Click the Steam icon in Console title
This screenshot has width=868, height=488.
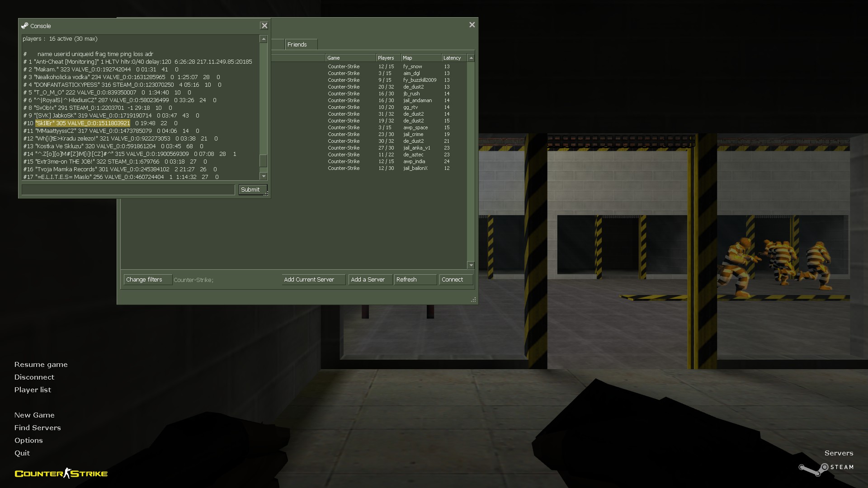25,26
